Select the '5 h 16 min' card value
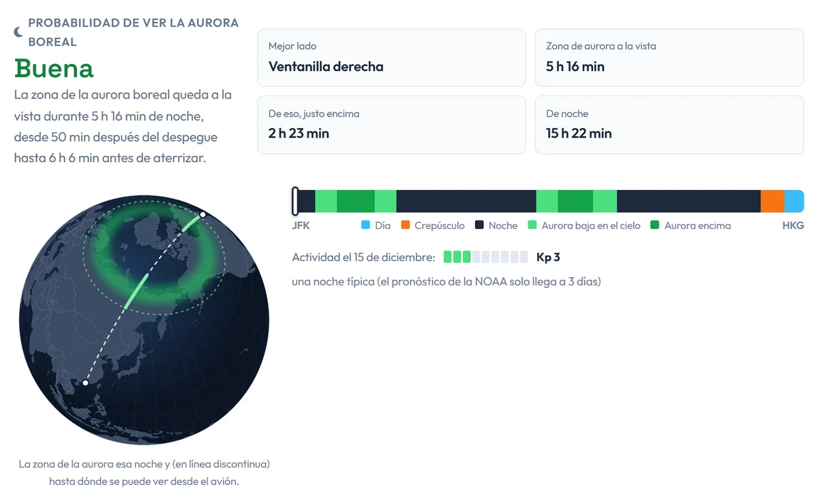The height and width of the screenshot is (504, 818). coord(575,67)
